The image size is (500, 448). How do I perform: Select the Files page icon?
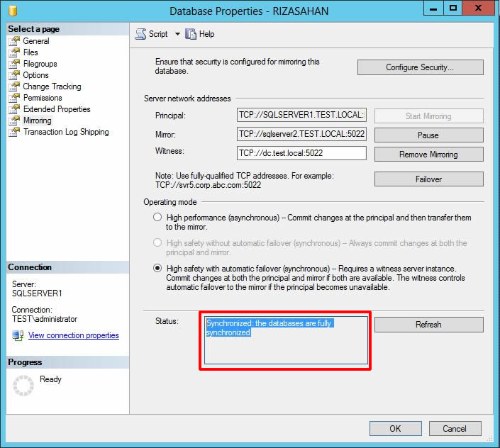tap(13, 52)
